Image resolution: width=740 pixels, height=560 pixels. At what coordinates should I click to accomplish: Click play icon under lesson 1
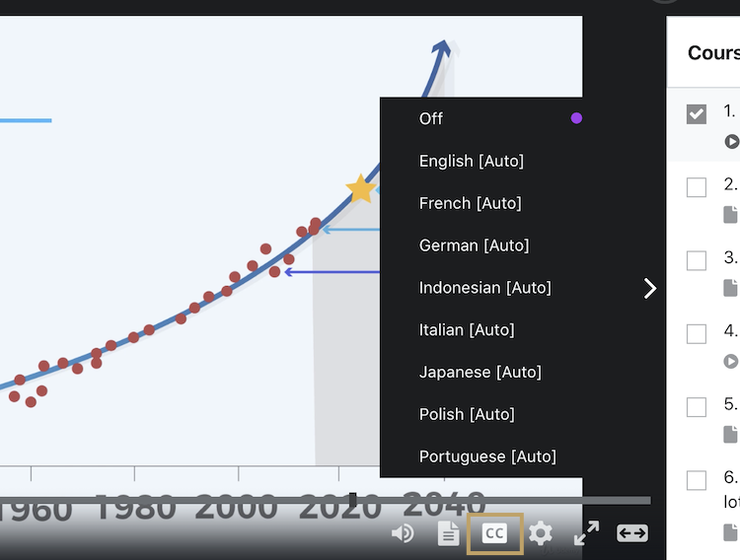pyautogui.click(x=731, y=141)
